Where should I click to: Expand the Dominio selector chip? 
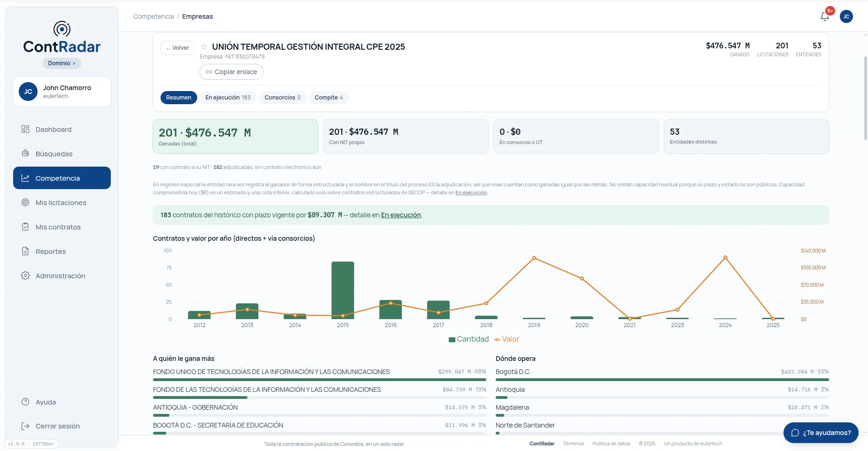(x=62, y=63)
